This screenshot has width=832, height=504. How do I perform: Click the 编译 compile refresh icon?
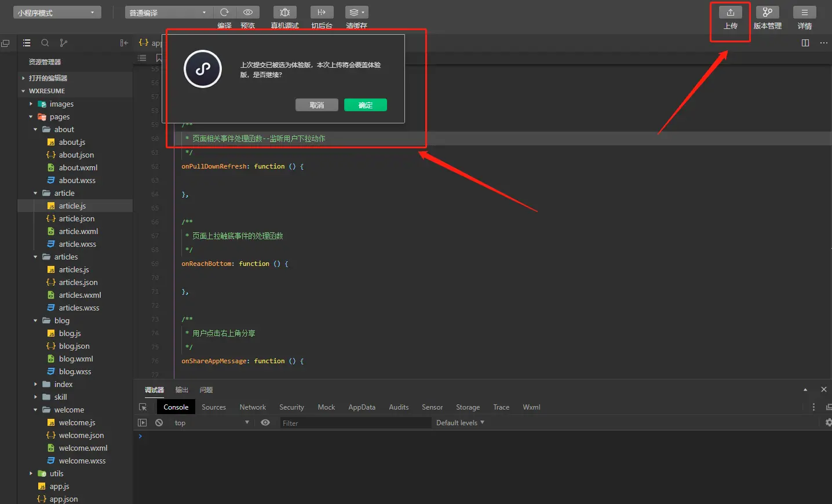coord(225,12)
